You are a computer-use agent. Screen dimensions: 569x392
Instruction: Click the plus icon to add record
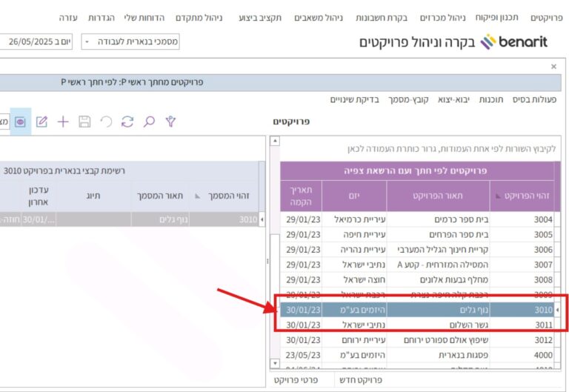point(63,122)
